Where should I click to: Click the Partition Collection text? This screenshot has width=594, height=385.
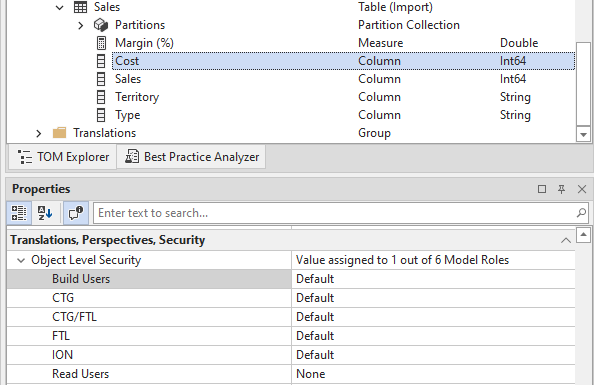point(409,25)
